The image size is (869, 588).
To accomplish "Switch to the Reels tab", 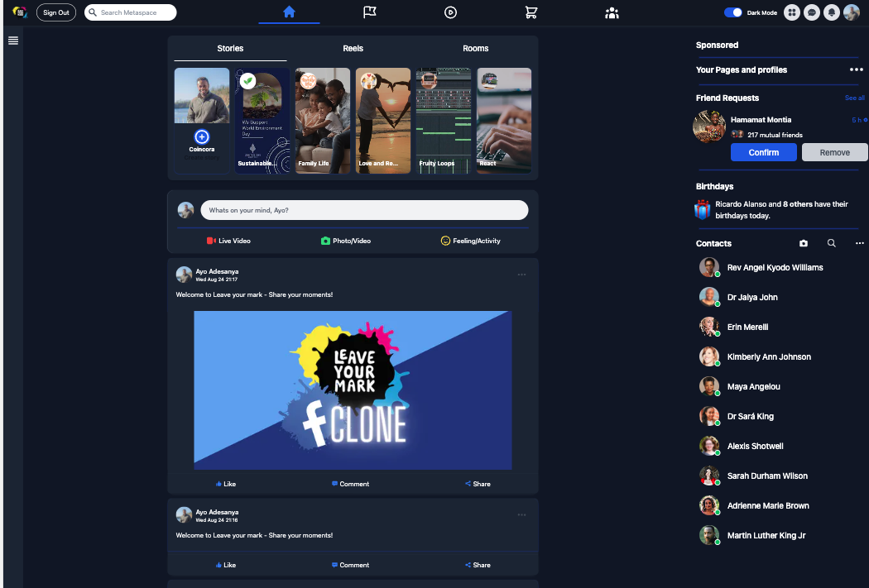I will click(353, 49).
